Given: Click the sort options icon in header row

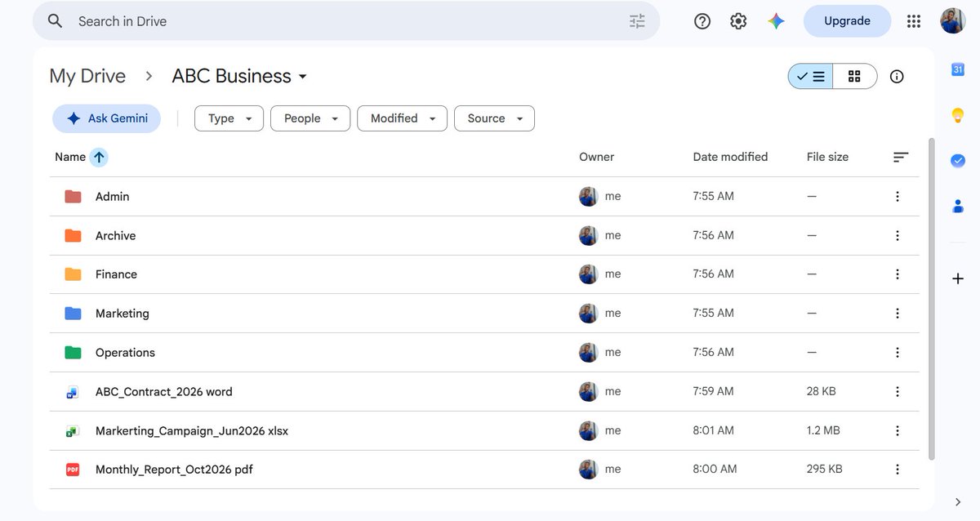Looking at the screenshot, I should click(x=901, y=157).
